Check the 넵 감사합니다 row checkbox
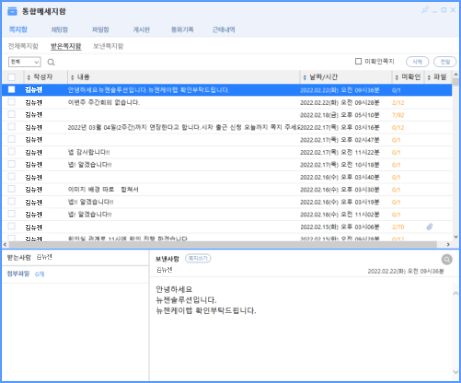The height and width of the screenshot is (383, 461). [12, 152]
